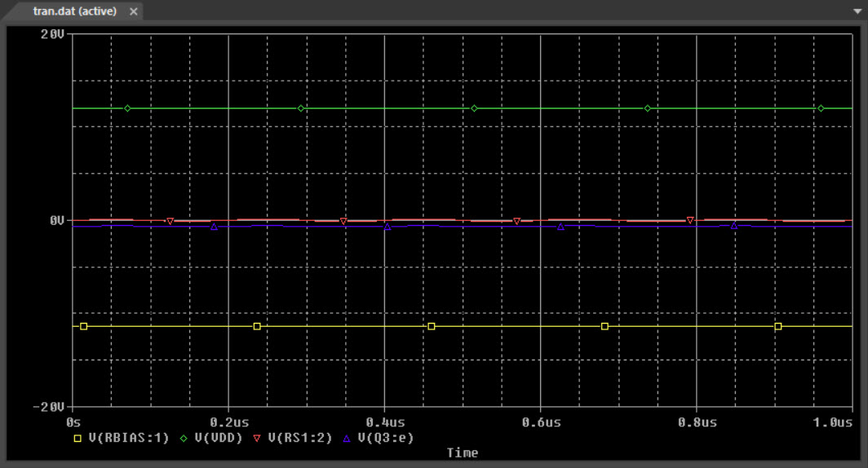Select the V(RS1:2) trace label
868x468 pixels.
(300, 438)
